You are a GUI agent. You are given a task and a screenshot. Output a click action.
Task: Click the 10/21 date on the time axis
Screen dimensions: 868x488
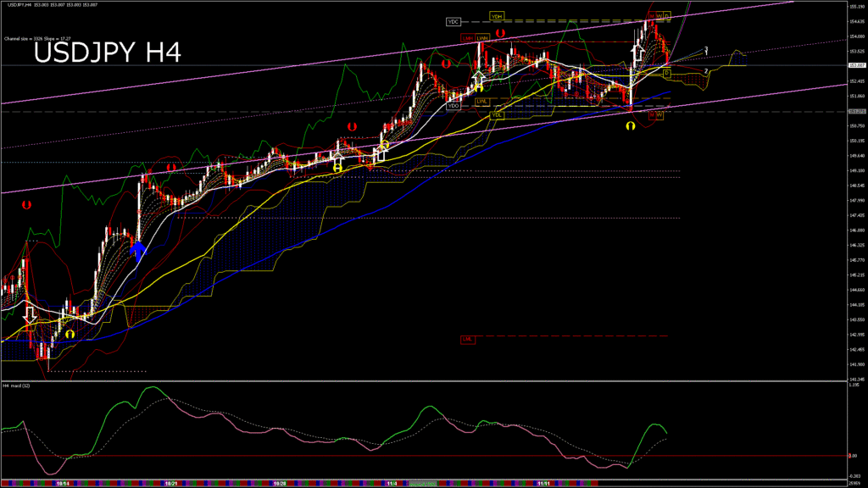171,484
